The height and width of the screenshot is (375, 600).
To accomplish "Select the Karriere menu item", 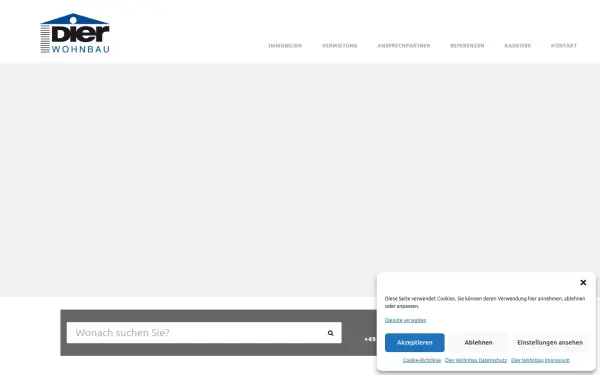I will click(518, 46).
